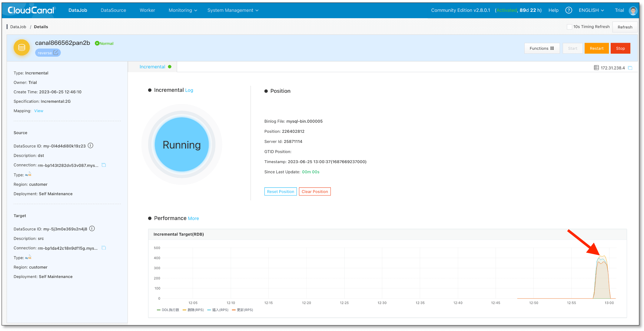Toggle the DDL legend series in chart
644x331 pixels.
[168, 310]
